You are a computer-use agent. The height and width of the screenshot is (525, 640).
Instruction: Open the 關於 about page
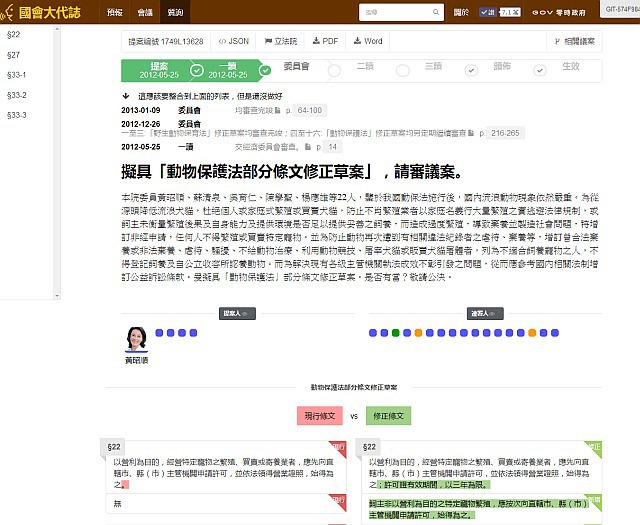[461, 12]
